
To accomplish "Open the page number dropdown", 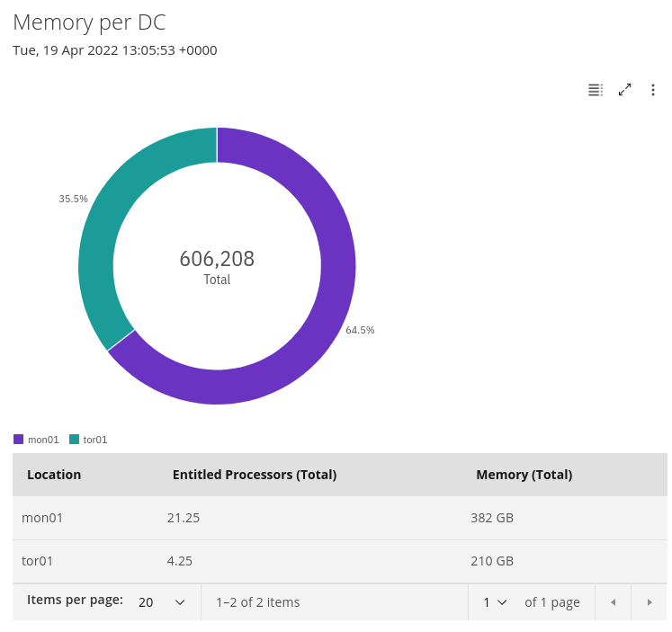I will pyautogui.click(x=495, y=602).
